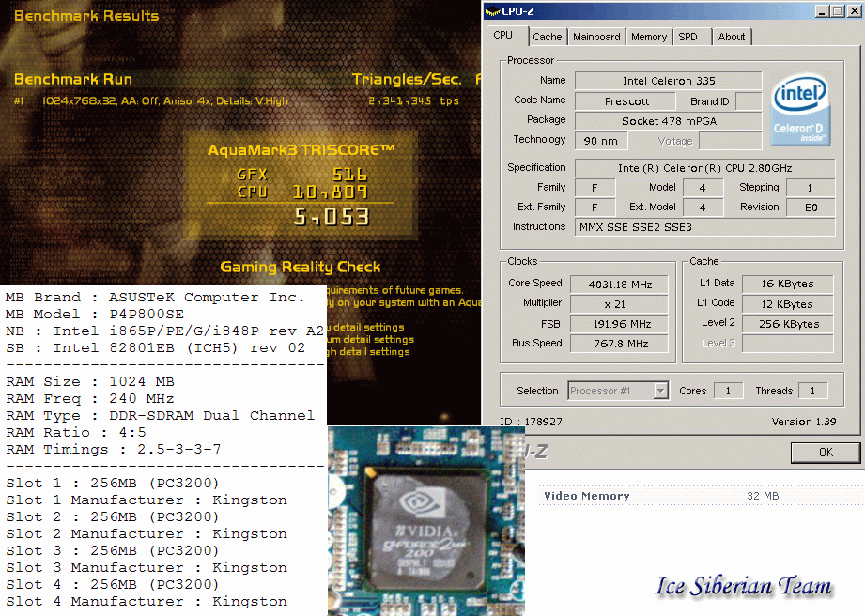Click the Package field Socket 478 mPGA
The height and width of the screenshot is (616, 865).
pos(668,121)
